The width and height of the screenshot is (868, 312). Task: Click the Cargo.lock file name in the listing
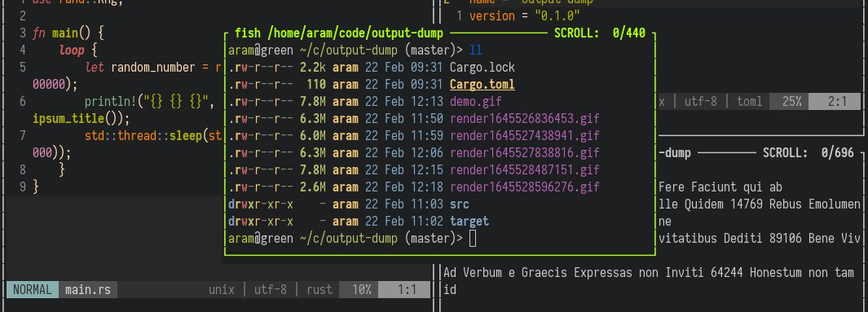pyautogui.click(x=482, y=68)
